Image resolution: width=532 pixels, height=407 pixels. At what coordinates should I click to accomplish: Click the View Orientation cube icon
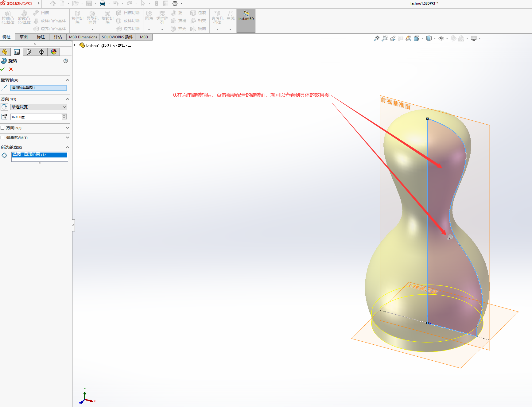417,38
